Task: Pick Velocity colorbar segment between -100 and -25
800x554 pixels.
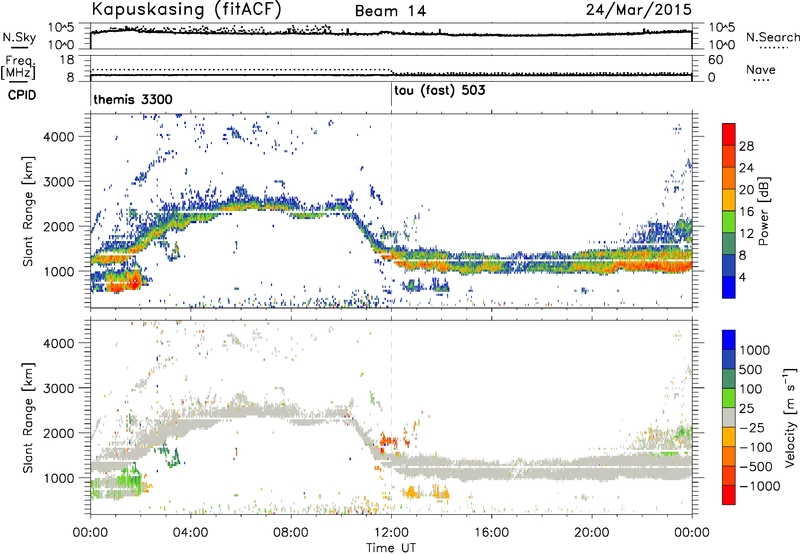Action: coord(729,437)
